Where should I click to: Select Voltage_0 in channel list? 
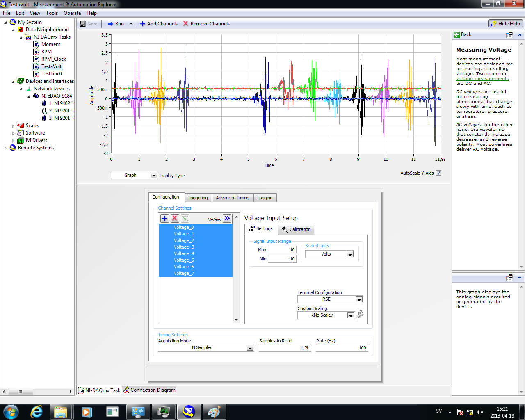click(196, 227)
